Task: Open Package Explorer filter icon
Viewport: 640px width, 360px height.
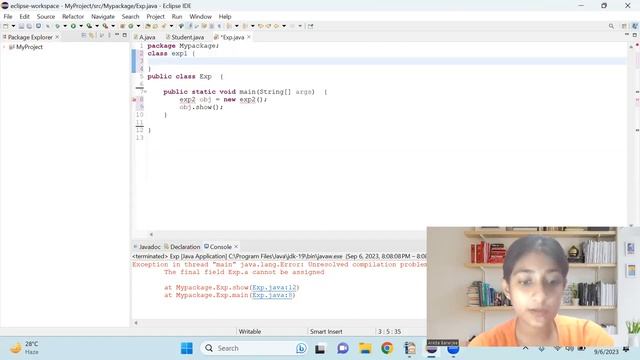Action: [x=101, y=36]
